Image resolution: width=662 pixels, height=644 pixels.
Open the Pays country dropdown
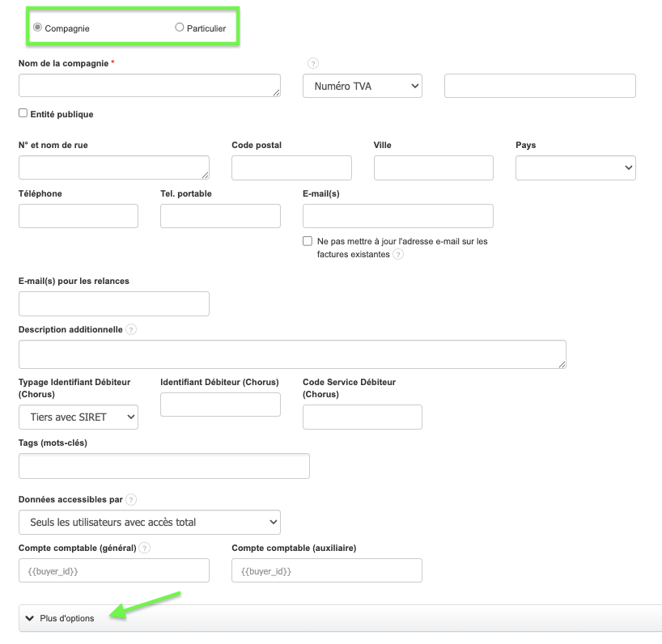coord(575,167)
